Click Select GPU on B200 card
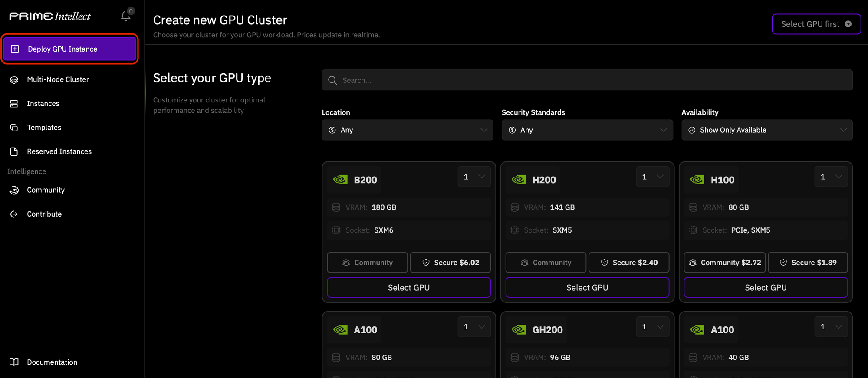Image resolution: width=868 pixels, height=378 pixels. [409, 288]
